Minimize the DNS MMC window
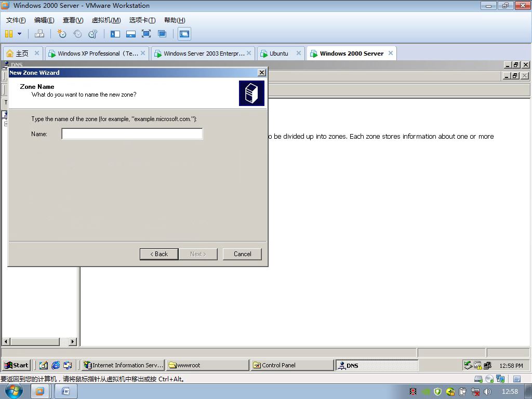Image resolution: width=532 pixels, height=399 pixels. 507,65
